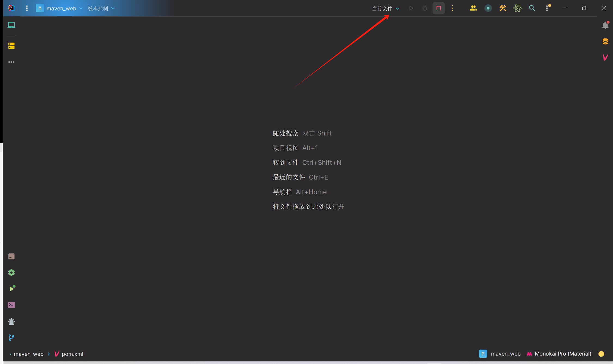
Task: Open the brown bookmark-like tool window icon
Action: click(x=11, y=257)
